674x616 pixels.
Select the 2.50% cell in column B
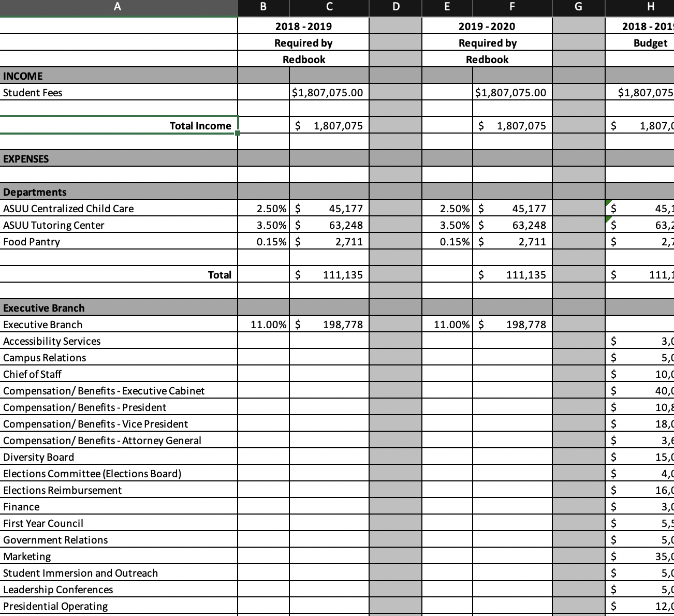coord(263,208)
